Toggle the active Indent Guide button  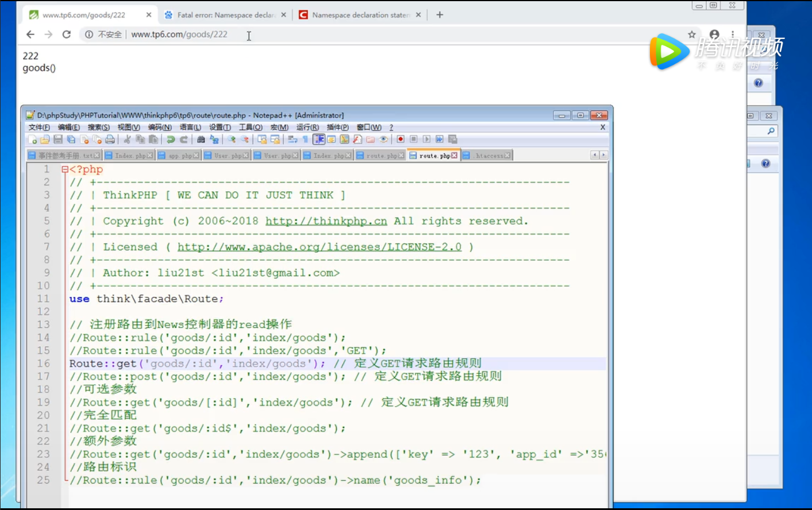tap(319, 140)
